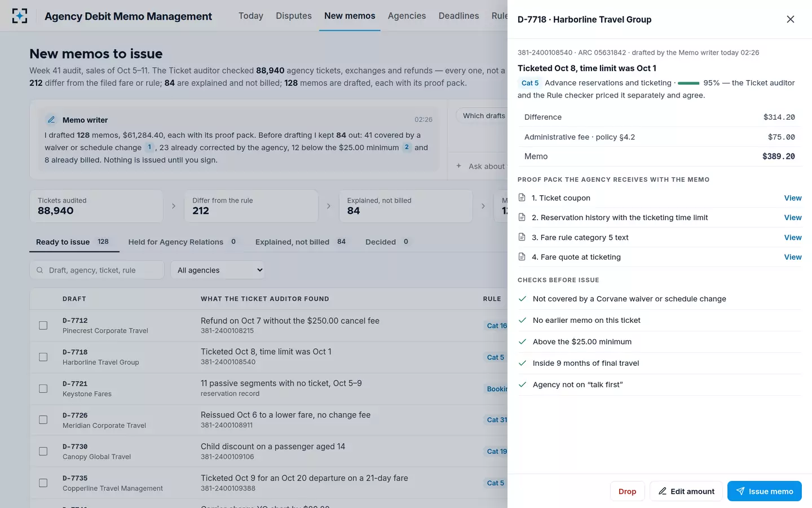Click the checkmark beside No earlier memo
Image resolution: width=812 pixels, height=508 pixels.
(522, 320)
